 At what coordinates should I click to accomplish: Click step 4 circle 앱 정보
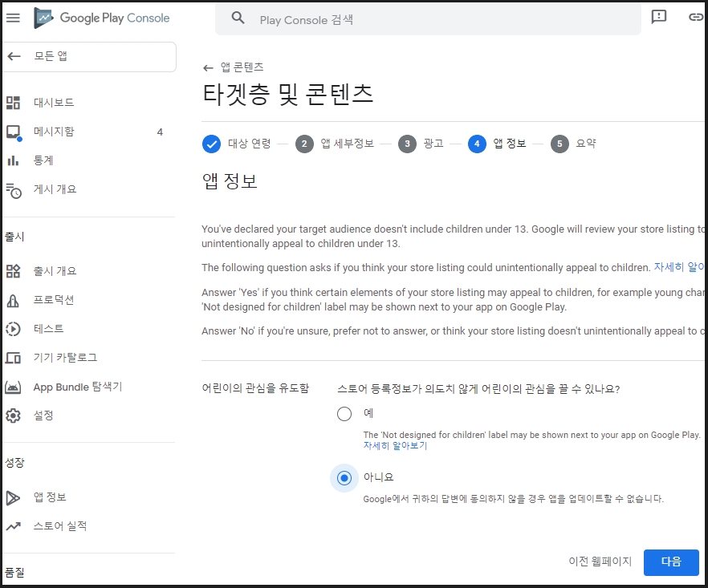477,144
